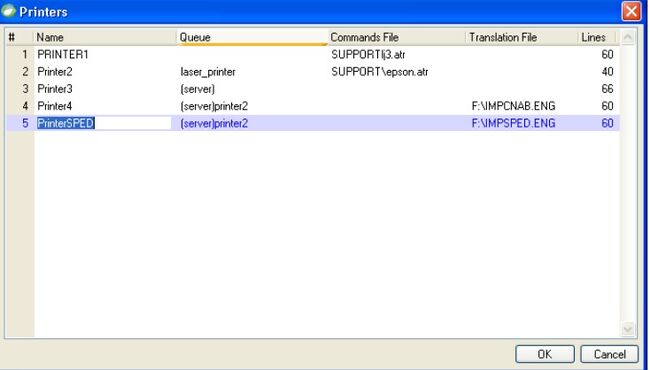Click the Lines value 66 for Printer3

coord(607,89)
